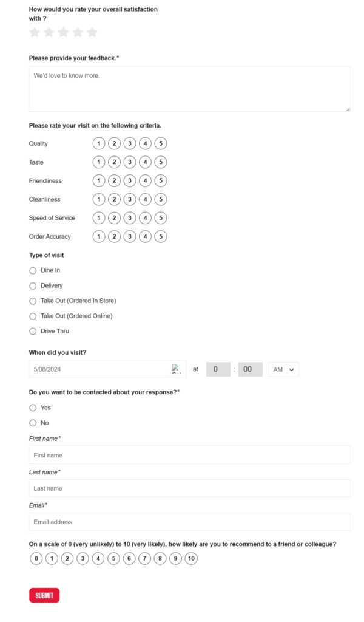Choose No for contact preference
The width and height of the screenshot is (364, 622).
(x=33, y=423)
